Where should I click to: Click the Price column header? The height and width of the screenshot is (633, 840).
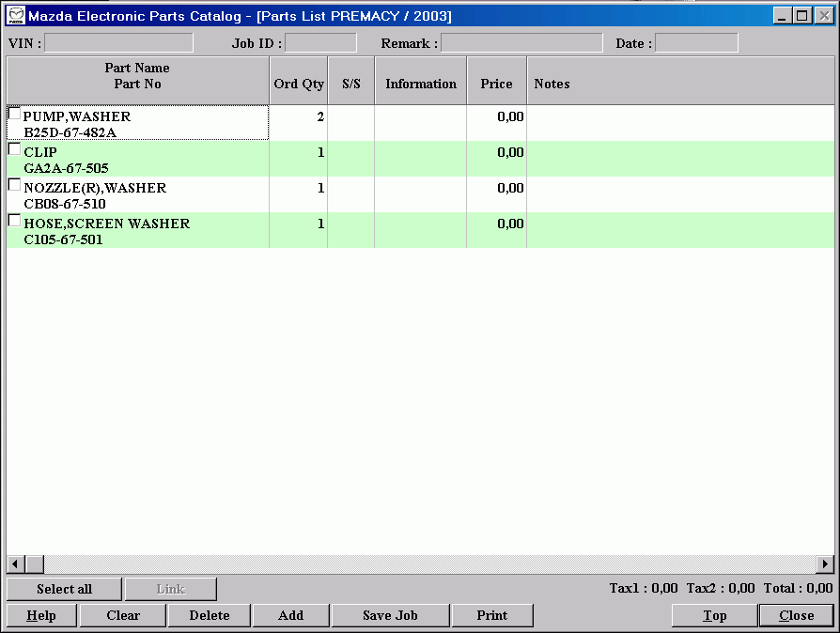(497, 81)
